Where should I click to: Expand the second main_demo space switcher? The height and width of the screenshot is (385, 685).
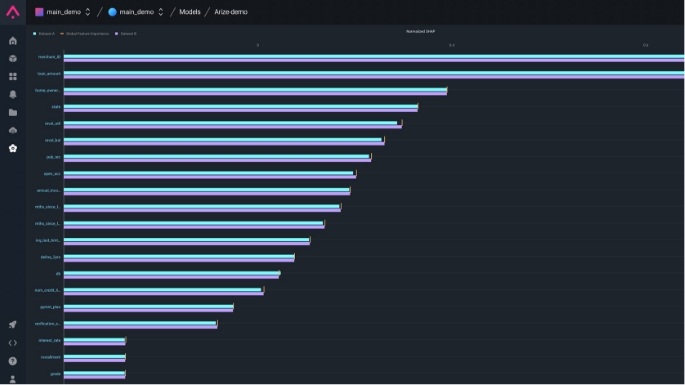tap(136, 12)
